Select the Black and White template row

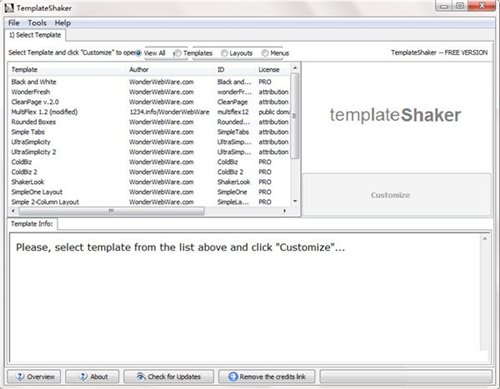[149, 82]
